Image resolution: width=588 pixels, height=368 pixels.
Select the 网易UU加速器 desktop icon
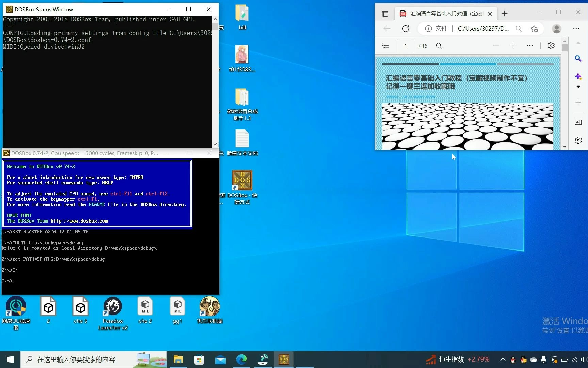tap(16, 313)
